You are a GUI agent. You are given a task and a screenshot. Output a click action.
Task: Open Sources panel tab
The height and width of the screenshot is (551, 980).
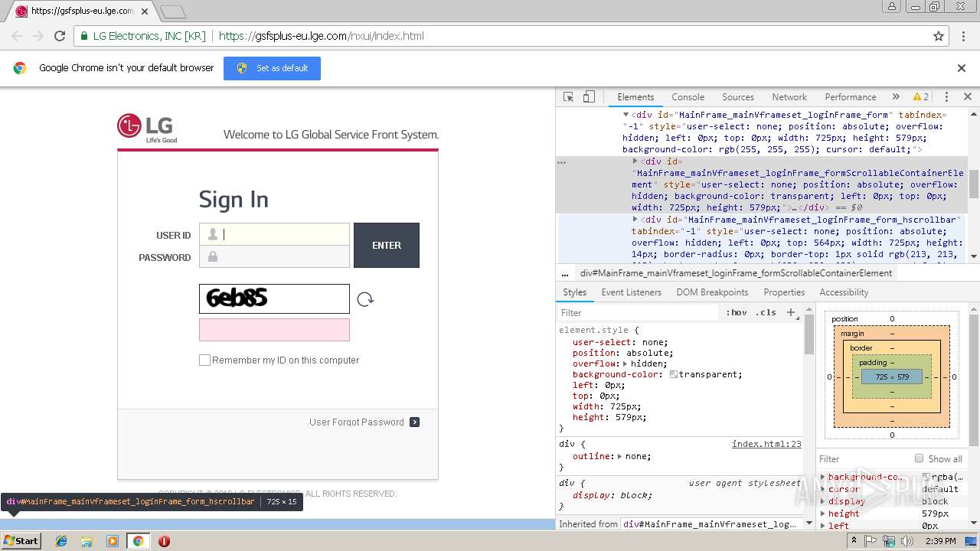coord(738,97)
